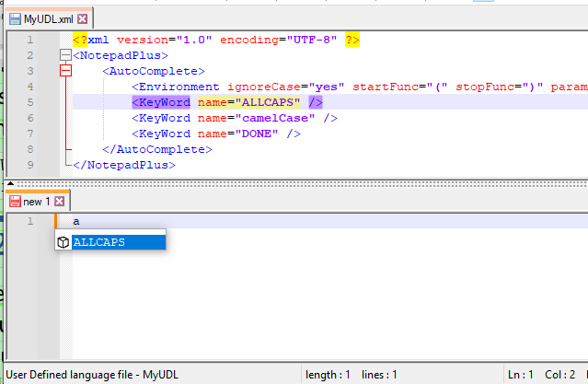Close the MyUDL.xml tab
Viewport: 588px width, 384px height.
pos(83,18)
